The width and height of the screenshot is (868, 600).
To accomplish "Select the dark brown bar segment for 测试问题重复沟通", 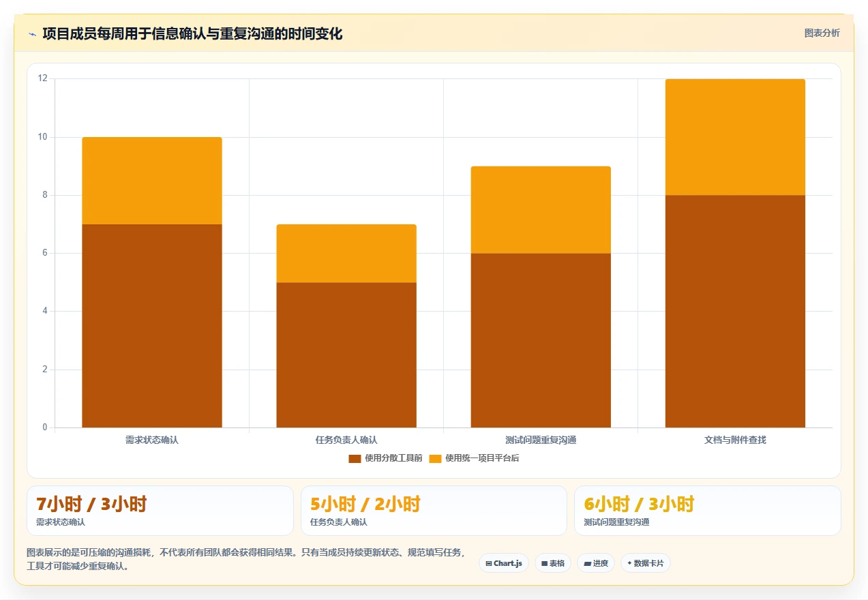I will pyautogui.click(x=541, y=340).
